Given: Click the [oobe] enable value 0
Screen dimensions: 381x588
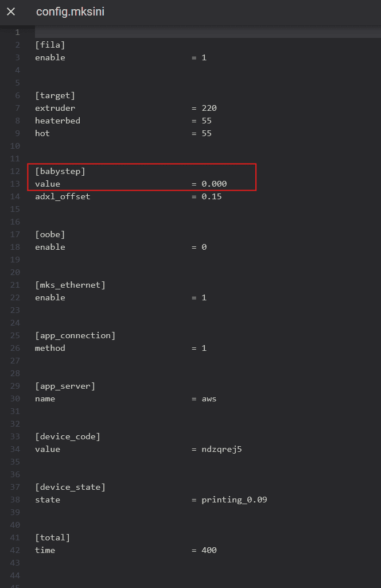Looking at the screenshot, I should click(x=204, y=247).
